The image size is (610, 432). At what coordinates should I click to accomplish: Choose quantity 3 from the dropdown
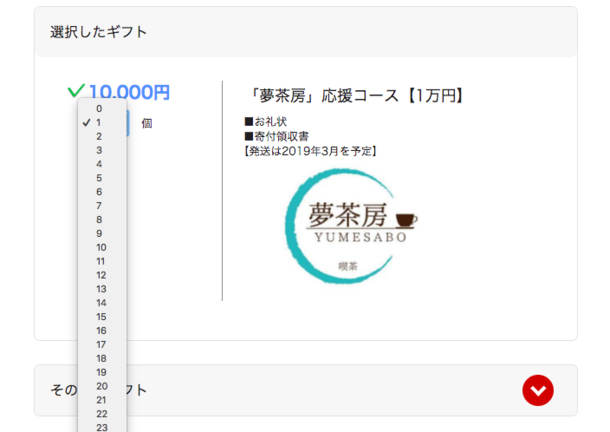pyautogui.click(x=99, y=150)
